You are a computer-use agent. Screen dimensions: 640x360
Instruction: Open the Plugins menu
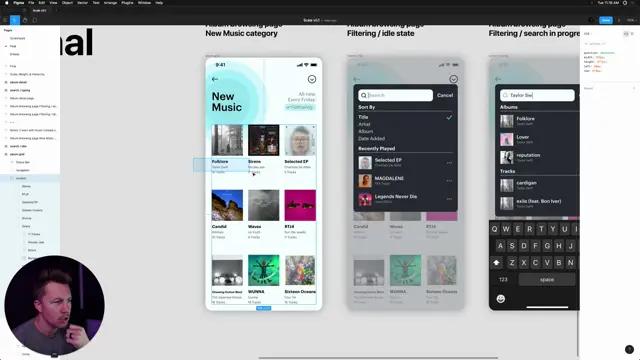[x=127, y=3]
